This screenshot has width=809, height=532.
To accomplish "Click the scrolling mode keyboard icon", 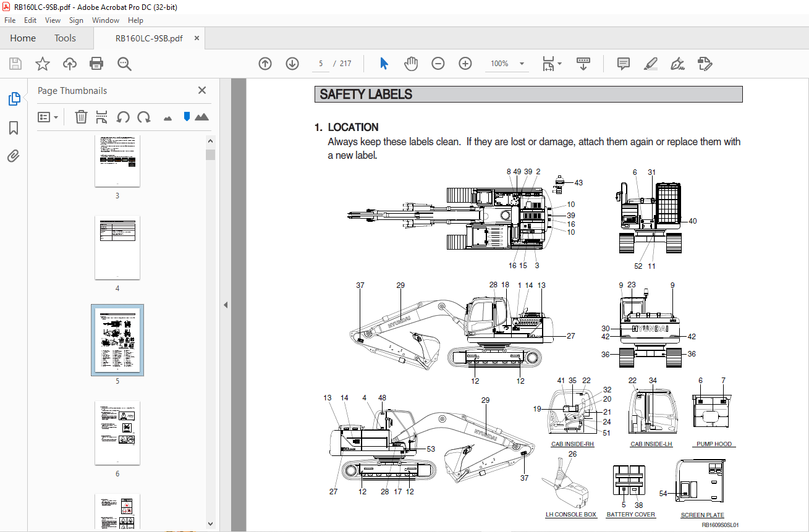I will click(x=583, y=64).
